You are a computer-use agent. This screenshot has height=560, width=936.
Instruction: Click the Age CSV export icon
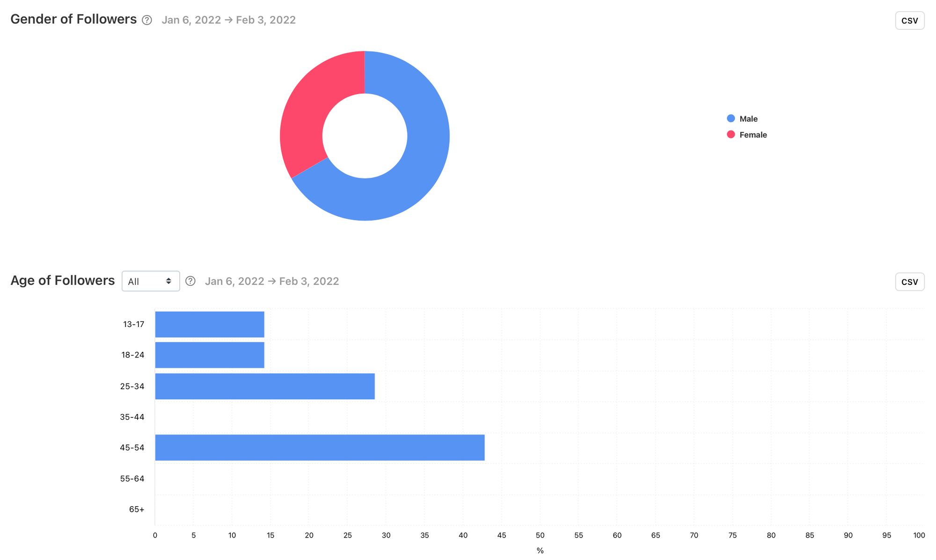coord(910,281)
